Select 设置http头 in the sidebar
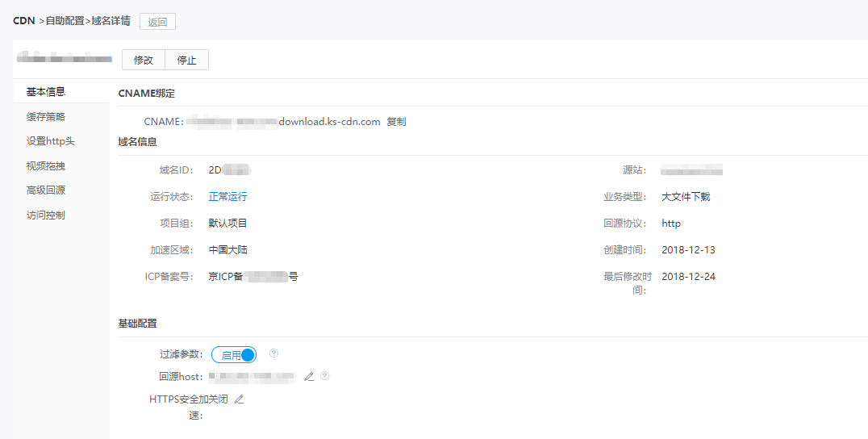Image resolution: width=868 pixels, height=439 pixels. (50, 141)
